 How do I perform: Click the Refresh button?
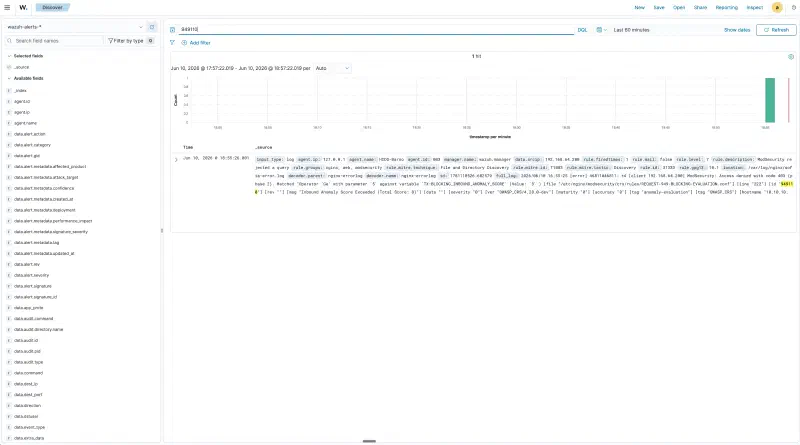(776, 30)
